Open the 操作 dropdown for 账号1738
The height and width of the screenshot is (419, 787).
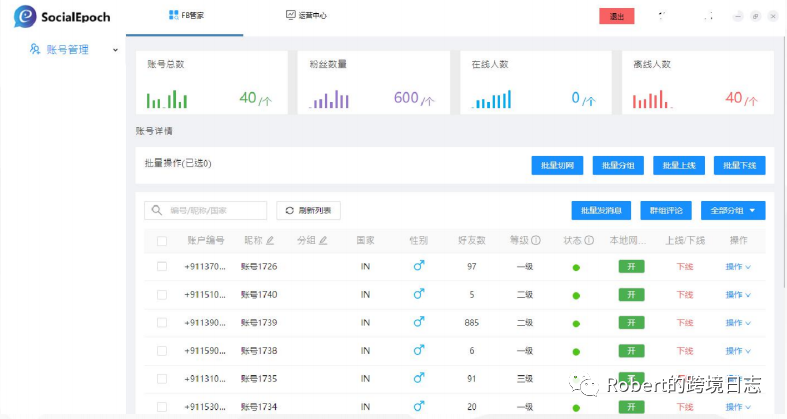click(x=738, y=351)
